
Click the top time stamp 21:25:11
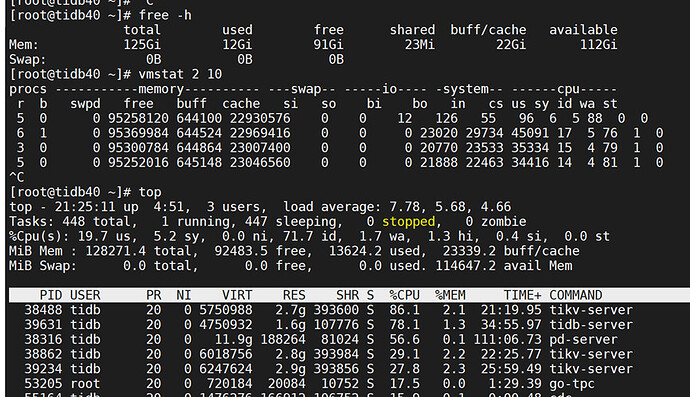[85, 207]
